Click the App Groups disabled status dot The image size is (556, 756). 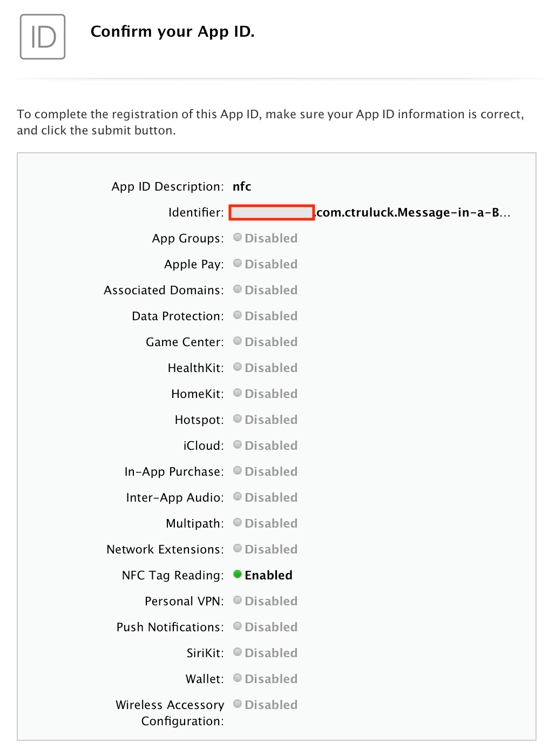click(238, 237)
